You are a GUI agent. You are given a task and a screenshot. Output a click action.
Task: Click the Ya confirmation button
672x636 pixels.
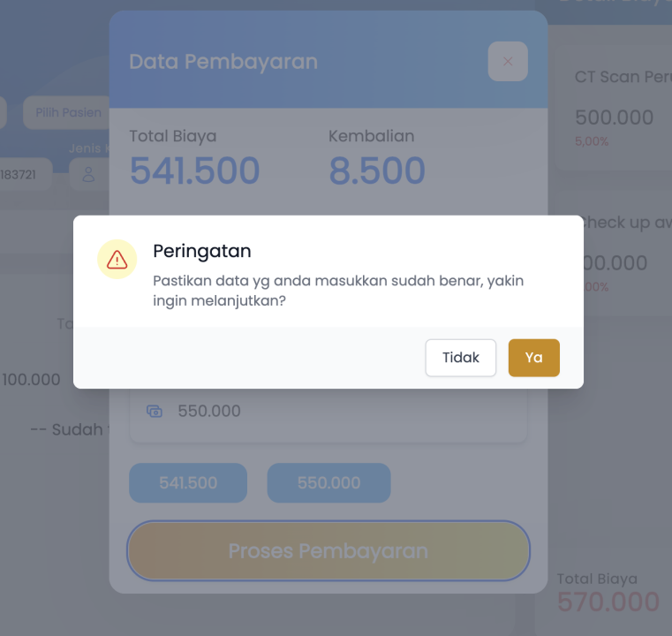533,358
